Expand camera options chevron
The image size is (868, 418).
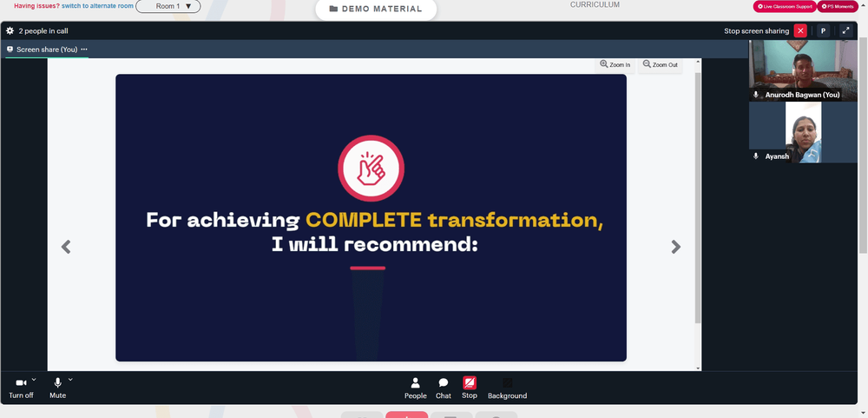point(34,380)
